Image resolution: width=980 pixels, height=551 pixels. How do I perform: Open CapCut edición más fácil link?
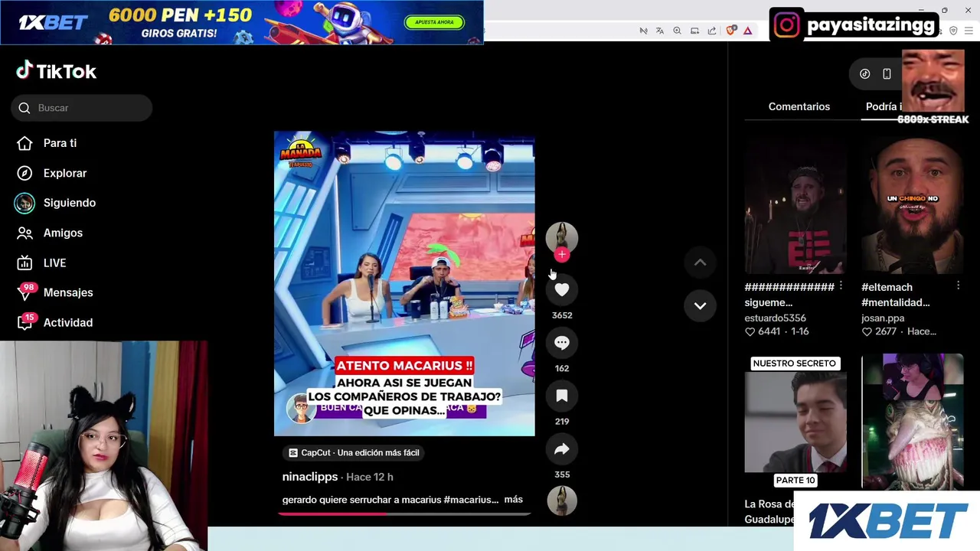pos(353,453)
